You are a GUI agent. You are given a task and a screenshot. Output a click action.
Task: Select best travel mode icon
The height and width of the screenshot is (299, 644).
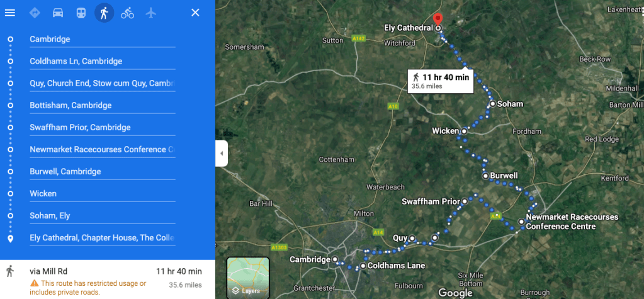point(35,13)
